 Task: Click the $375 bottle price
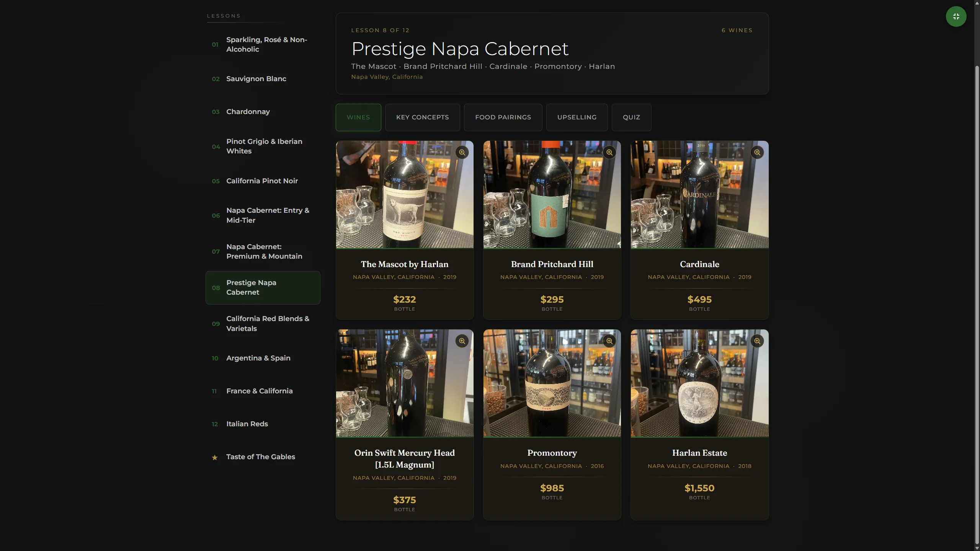point(405,500)
